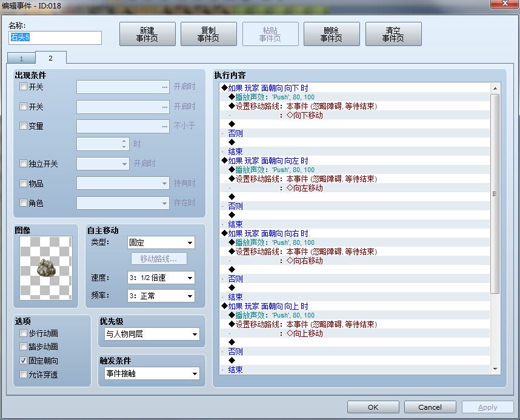Switch to event page tab 1
Image resolution: width=520 pixels, height=420 pixels.
tap(21, 59)
